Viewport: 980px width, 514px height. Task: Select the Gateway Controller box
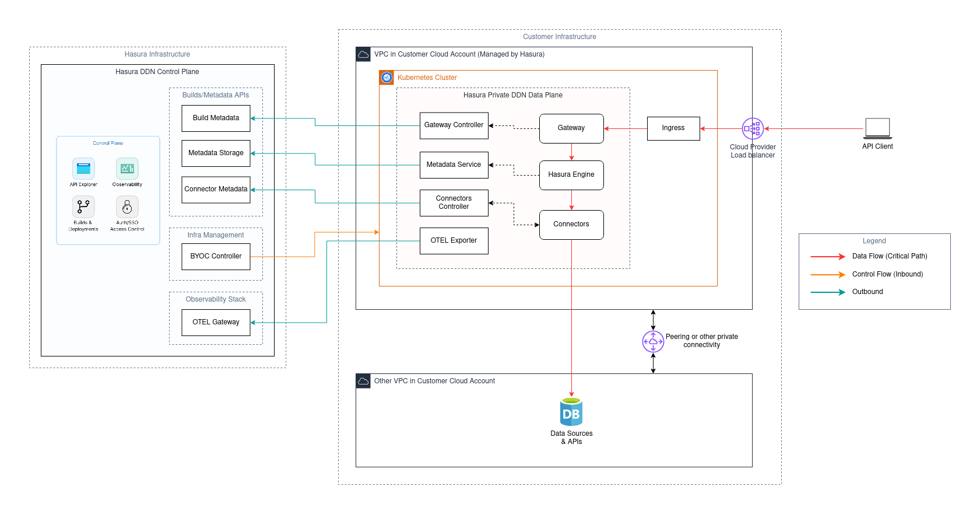pyautogui.click(x=454, y=125)
